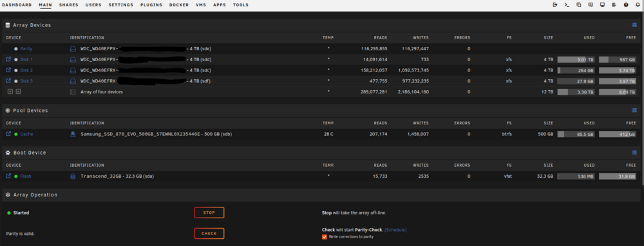Open the Parity device link
Viewport: 644px width, 246px height.
[26, 49]
